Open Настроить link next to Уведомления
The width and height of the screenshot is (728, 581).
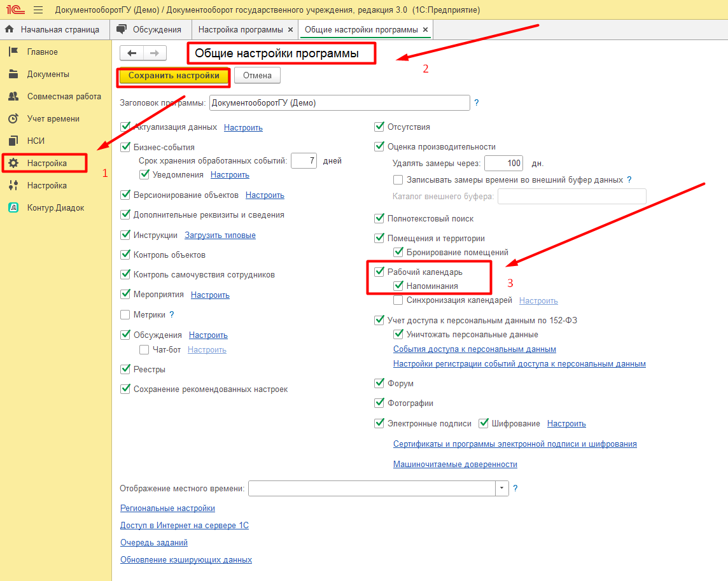230,174
